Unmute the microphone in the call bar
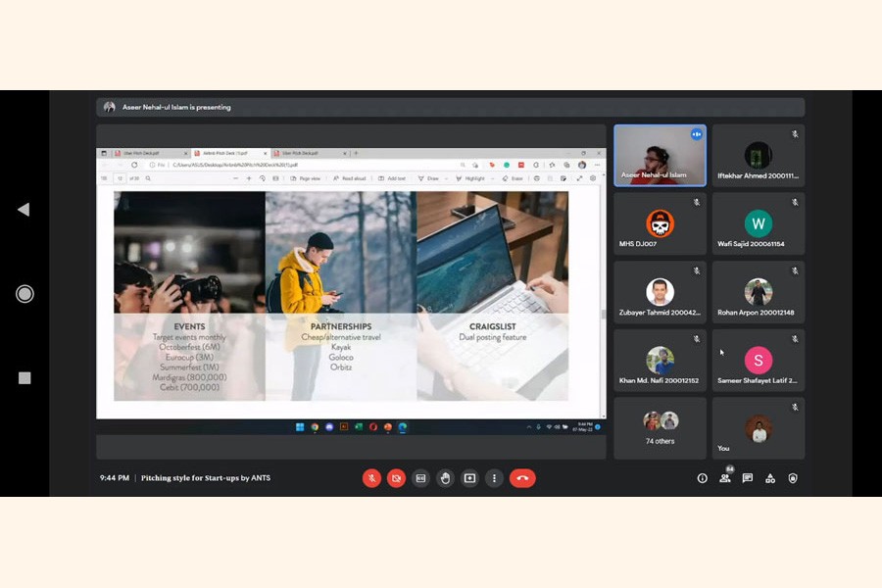This screenshot has width=882, height=588. point(371,478)
